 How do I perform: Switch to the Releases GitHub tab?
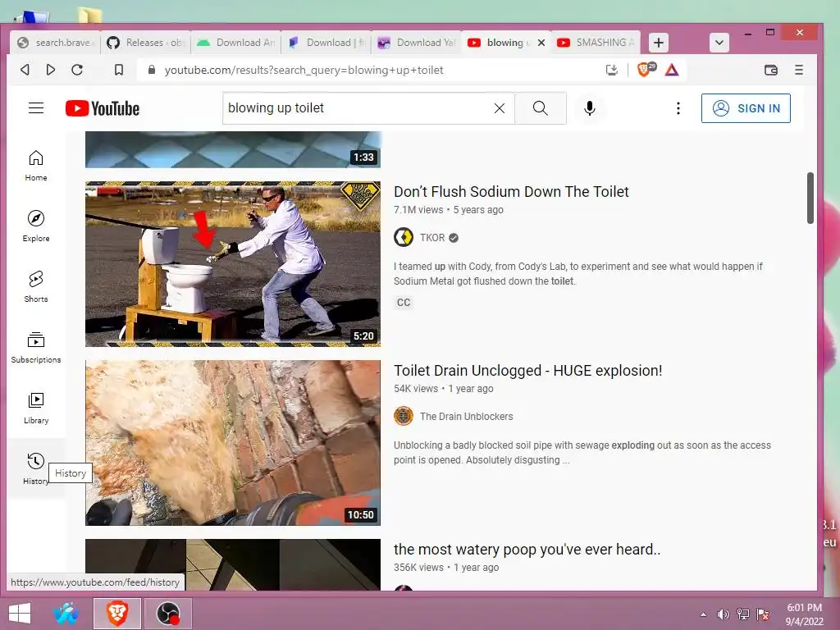(x=145, y=43)
